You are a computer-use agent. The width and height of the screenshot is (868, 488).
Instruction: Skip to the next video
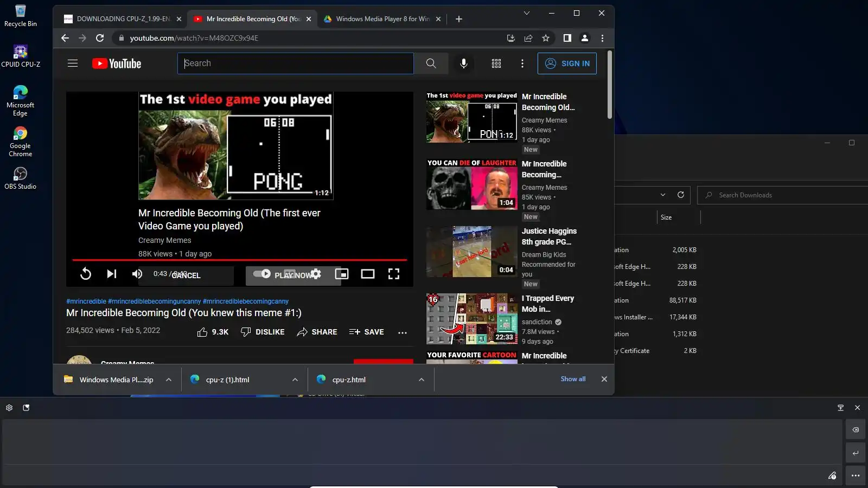click(x=112, y=274)
